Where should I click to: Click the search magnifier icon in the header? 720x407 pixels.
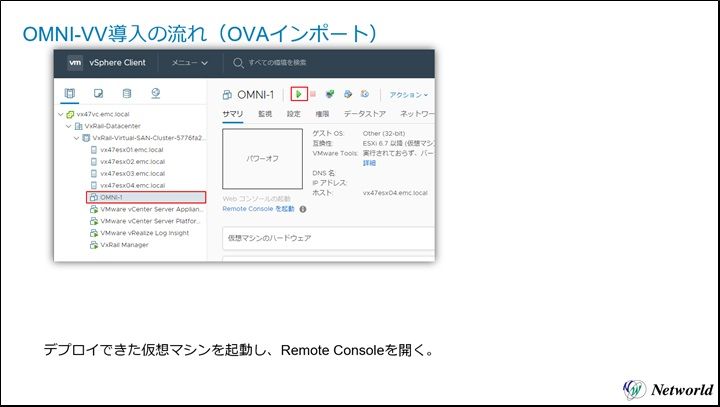pyautogui.click(x=238, y=63)
